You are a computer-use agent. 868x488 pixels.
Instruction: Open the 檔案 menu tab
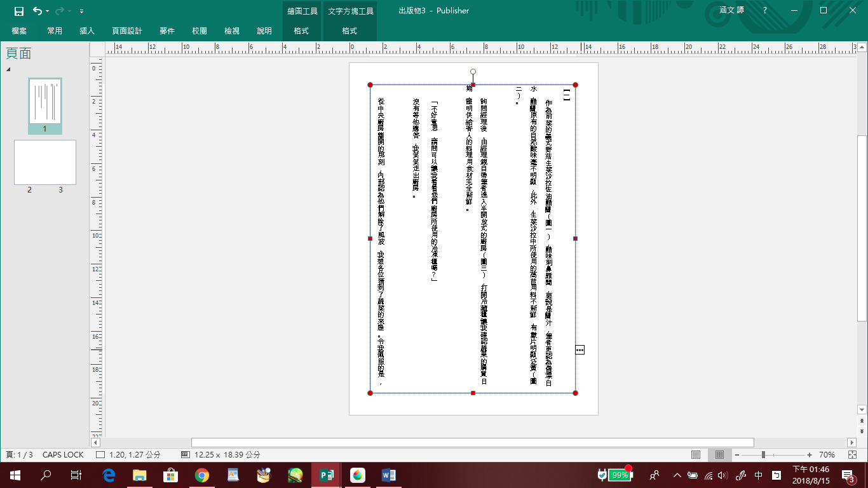coord(19,30)
